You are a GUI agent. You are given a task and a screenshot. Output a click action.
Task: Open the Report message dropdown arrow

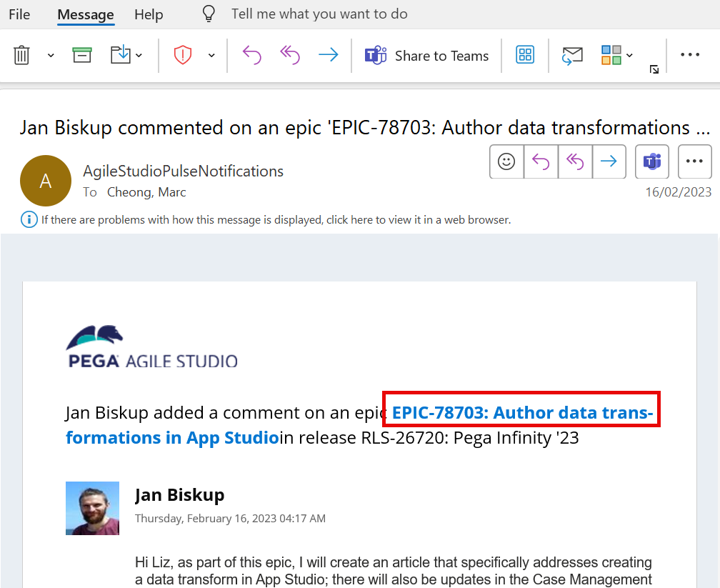[211, 56]
